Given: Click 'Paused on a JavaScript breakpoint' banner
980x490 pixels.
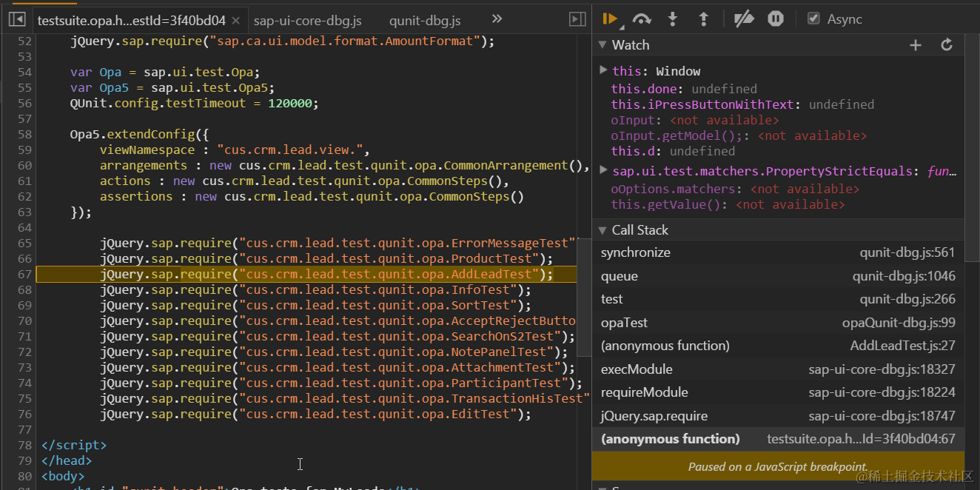Looking at the screenshot, I should [778, 466].
